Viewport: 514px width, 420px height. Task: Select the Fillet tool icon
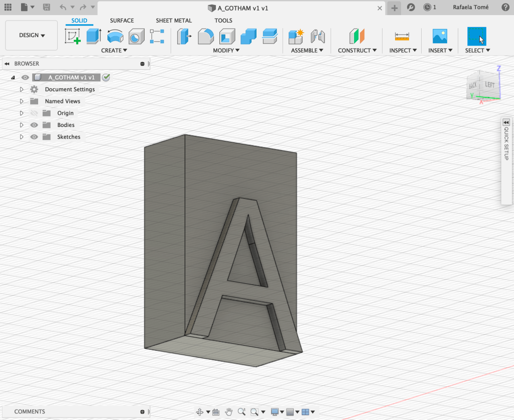point(206,37)
